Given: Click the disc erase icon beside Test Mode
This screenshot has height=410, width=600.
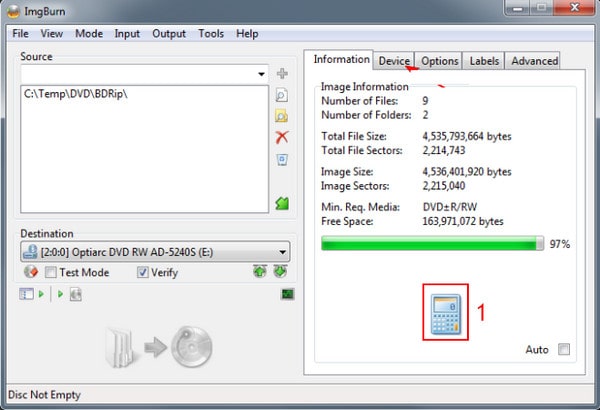Looking at the screenshot, I should tap(31, 272).
